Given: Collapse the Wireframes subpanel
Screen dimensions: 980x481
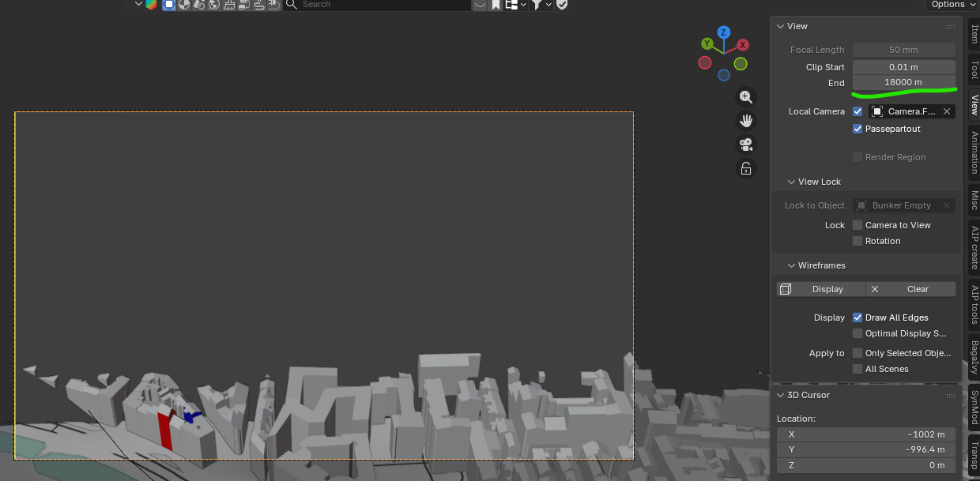Looking at the screenshot, I should coord(791,265).
